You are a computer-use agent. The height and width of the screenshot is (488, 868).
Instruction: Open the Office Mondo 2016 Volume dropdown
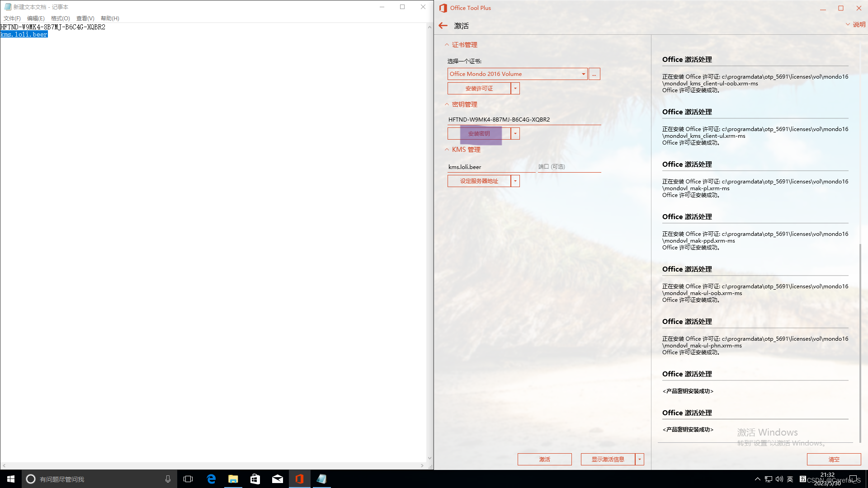(x=583, y=74)
